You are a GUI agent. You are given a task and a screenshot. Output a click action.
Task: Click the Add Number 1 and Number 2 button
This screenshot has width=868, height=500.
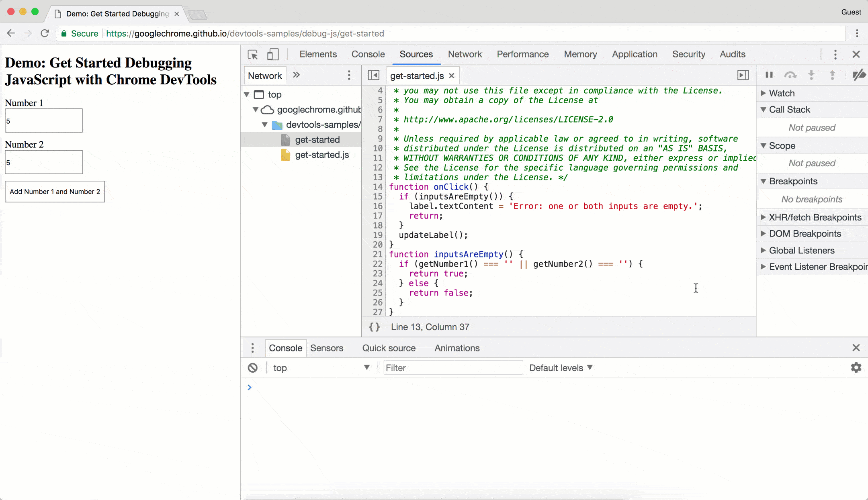pyautogui.click(x=54, y=191)
